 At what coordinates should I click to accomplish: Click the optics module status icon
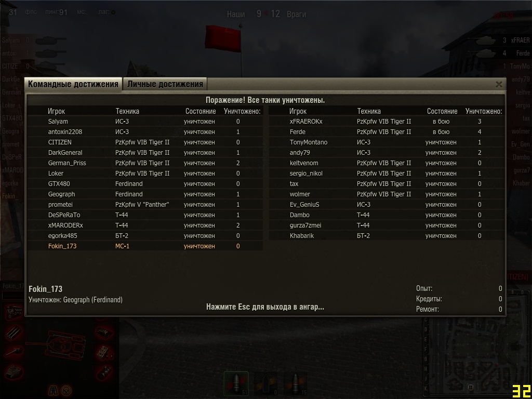tap(104, 373)
